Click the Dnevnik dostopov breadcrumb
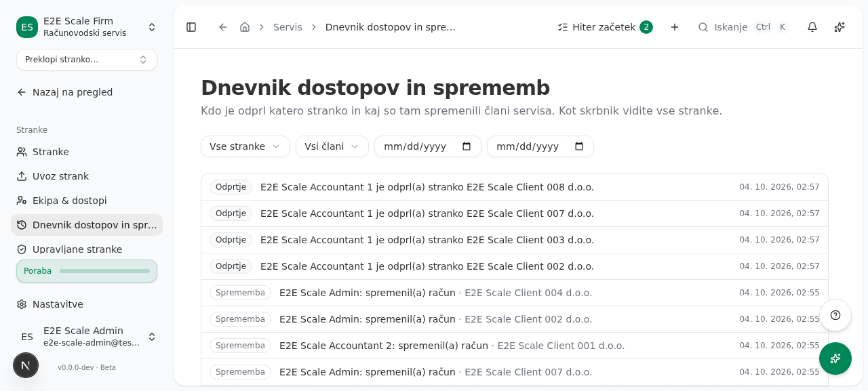Image resolution: width=868 pixels, height=391 pixels. click(391, 27)
